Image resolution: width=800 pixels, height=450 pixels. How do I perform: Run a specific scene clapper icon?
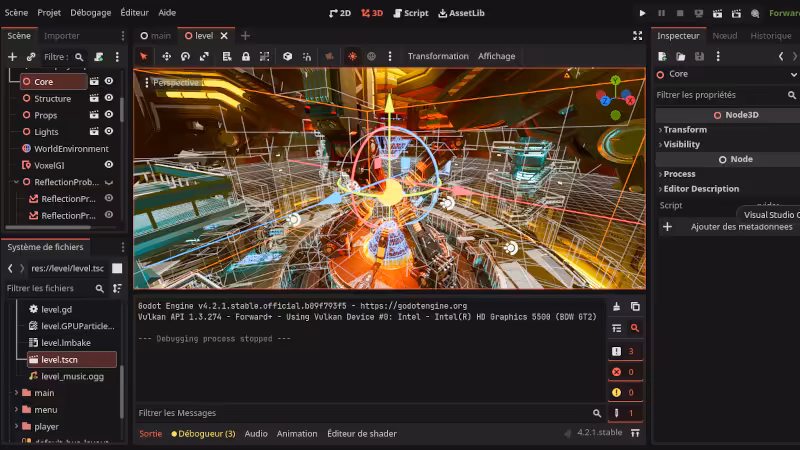(x=736, y=13)
